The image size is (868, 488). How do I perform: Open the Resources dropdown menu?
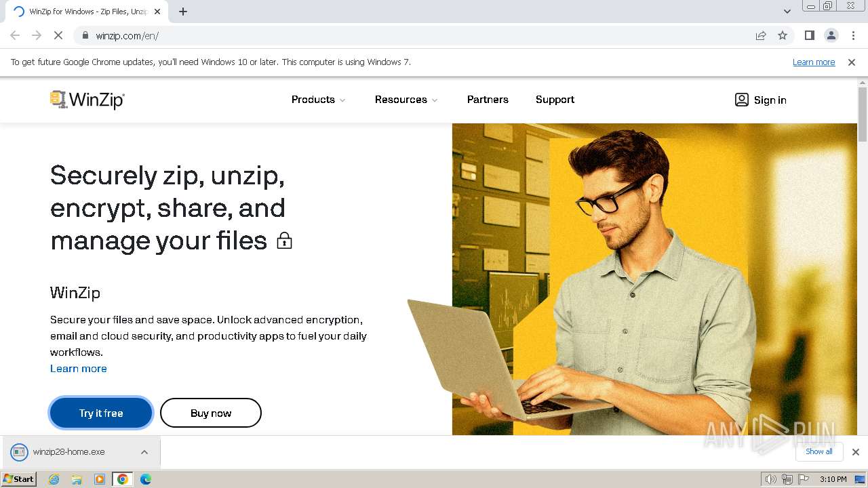406,100
